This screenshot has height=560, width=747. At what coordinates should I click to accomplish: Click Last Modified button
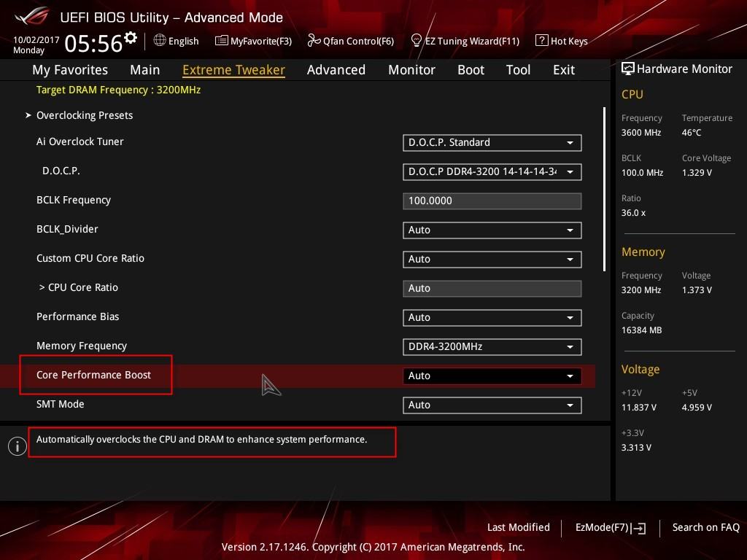pyautogui.click(x=519, y=528)
